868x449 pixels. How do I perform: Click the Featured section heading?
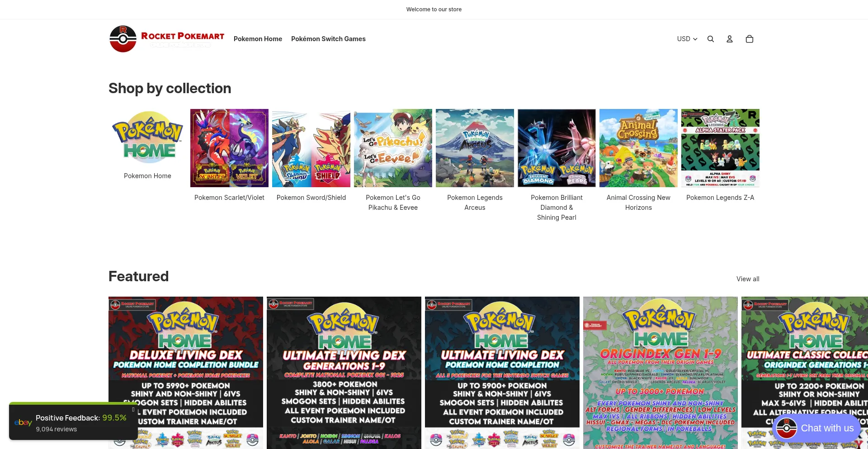coord(138,276)
